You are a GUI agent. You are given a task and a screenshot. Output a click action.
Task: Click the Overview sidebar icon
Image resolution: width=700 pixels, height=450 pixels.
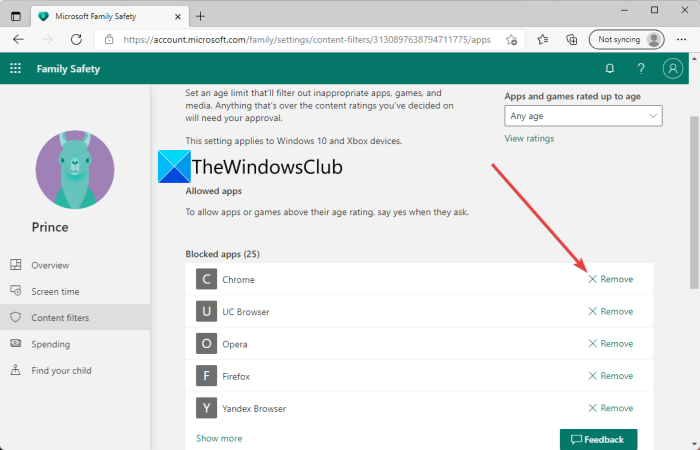coord(16,265)
